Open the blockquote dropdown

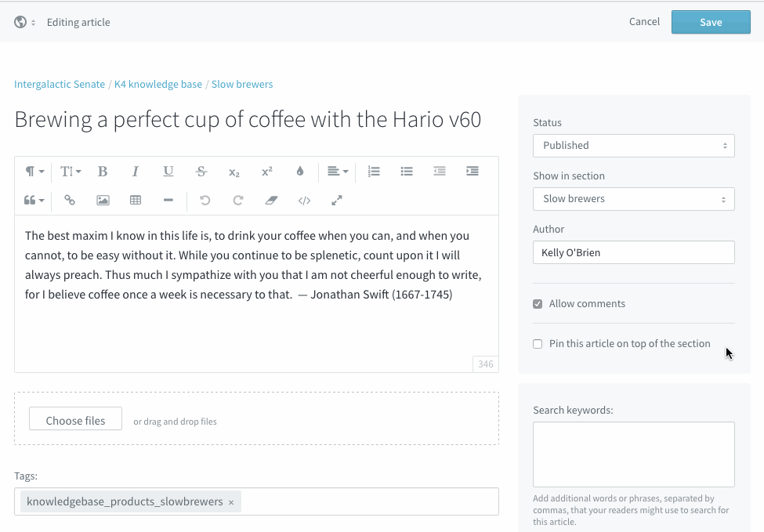click(34, 201)
